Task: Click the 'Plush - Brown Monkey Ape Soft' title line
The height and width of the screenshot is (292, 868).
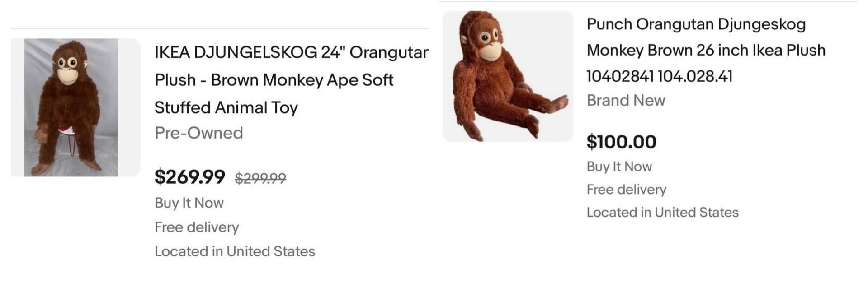Action: click(274, 80)
